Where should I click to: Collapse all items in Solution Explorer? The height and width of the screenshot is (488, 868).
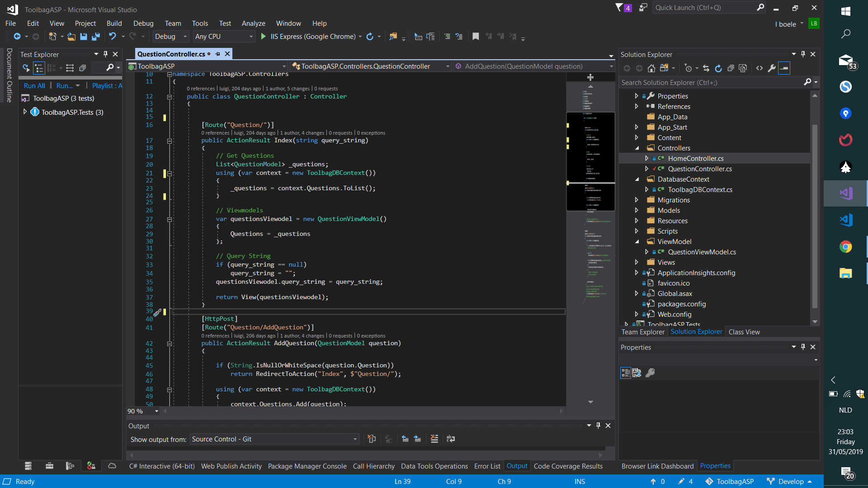coord(731,68)
